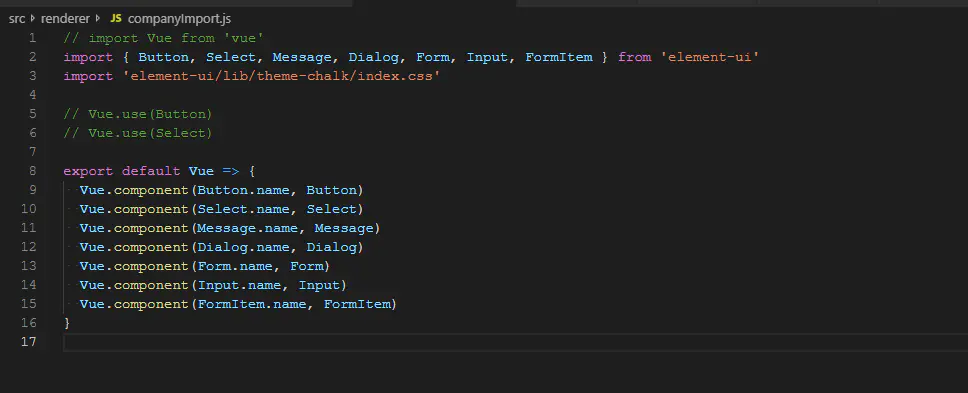
Task: Click the chevron between src and renderer
Action: [x=33, y=19]
